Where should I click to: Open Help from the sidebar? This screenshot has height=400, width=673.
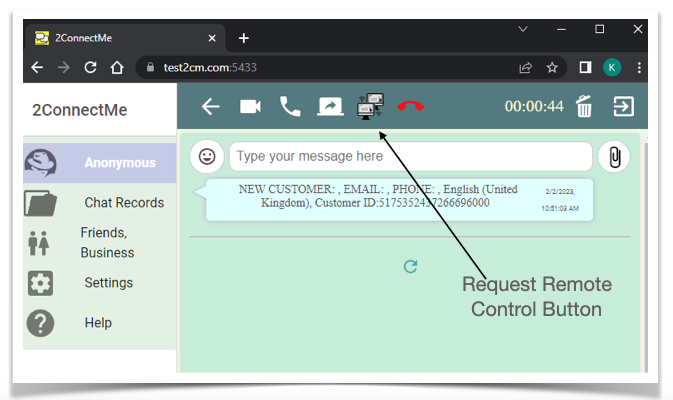(x=100, y=323)
